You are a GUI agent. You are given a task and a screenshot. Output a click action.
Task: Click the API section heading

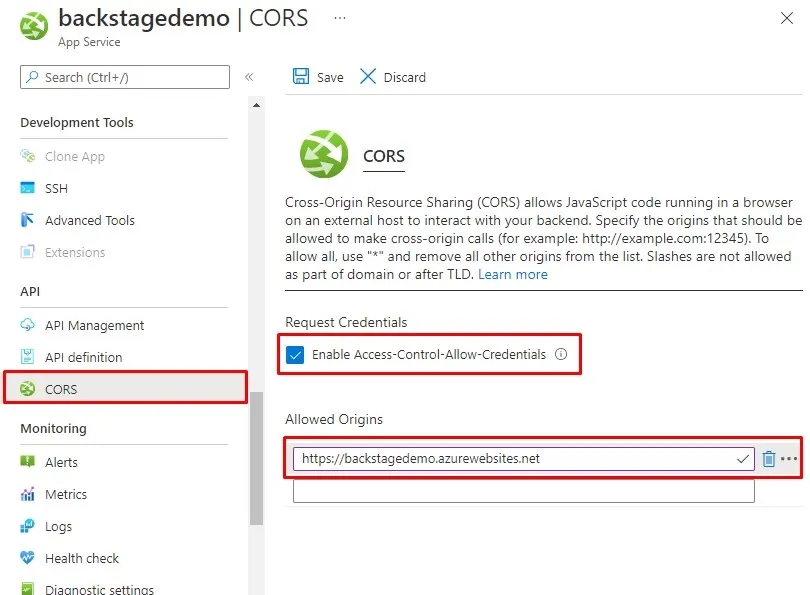[x=30, y=292]
